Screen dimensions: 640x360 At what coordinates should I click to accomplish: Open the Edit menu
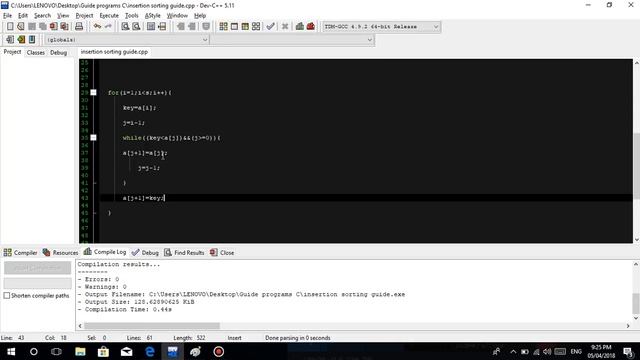pyautogui.click(x=23, y=16)
